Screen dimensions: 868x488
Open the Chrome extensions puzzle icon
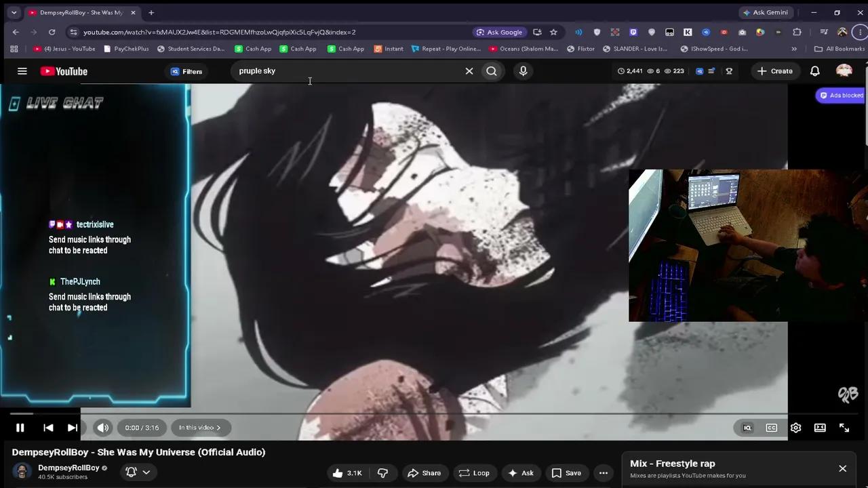point(797,32)
